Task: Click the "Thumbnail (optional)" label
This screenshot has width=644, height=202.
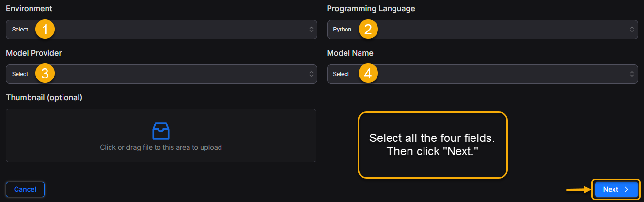Action: [44, 98]
